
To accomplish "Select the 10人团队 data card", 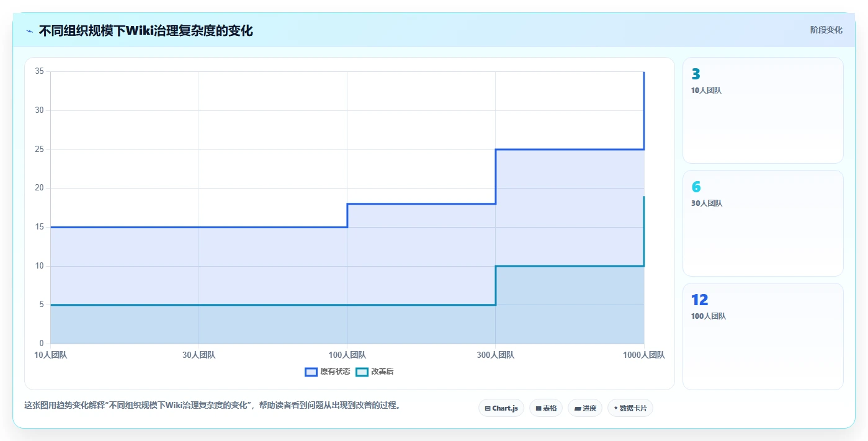I will (x=763, y=110).
